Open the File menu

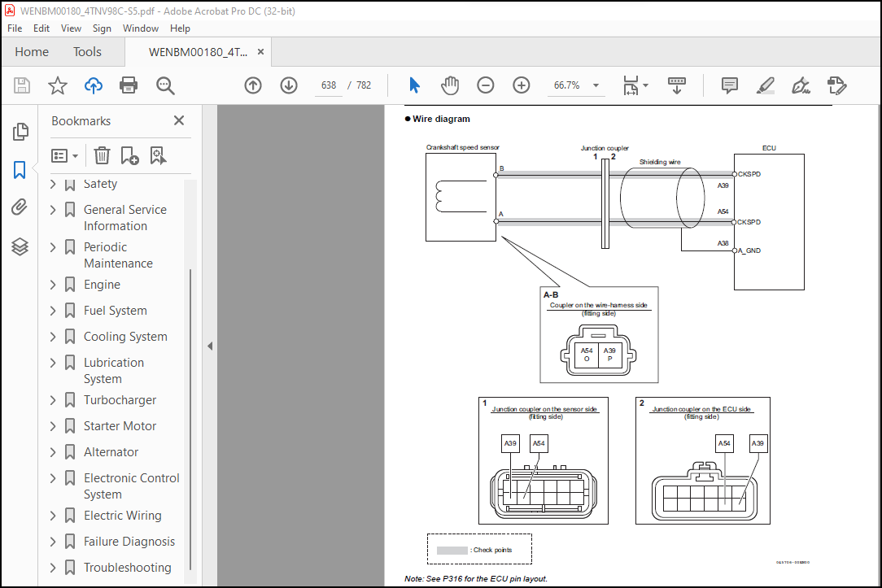coord(15,28)
